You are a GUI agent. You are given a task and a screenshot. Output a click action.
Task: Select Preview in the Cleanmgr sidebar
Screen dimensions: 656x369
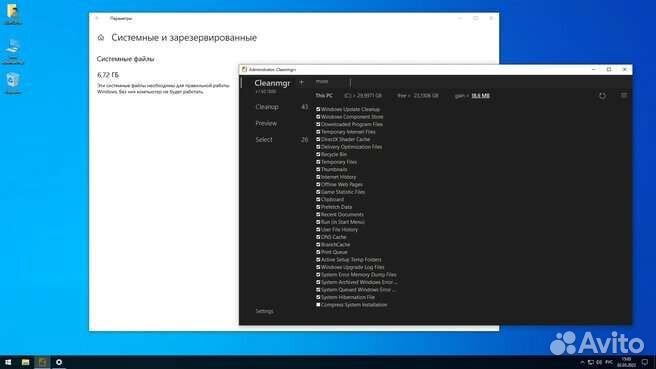(x=266, y=123)
